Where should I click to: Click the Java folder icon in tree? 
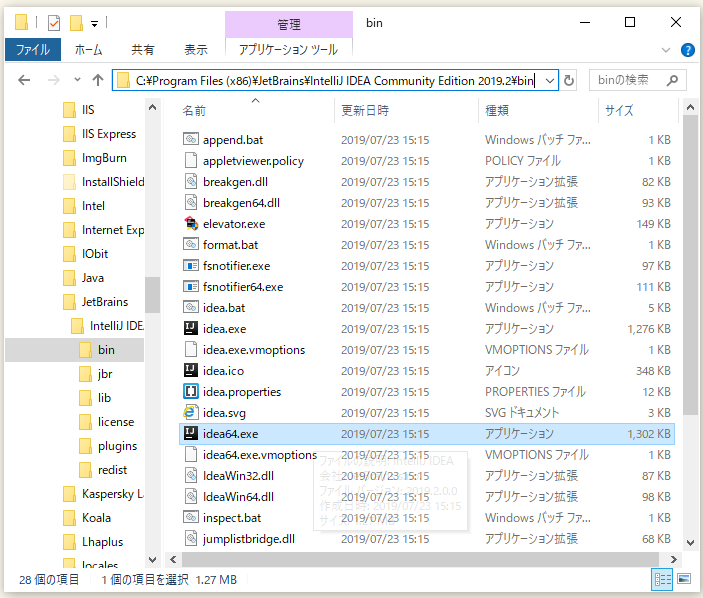click(69, 277)
